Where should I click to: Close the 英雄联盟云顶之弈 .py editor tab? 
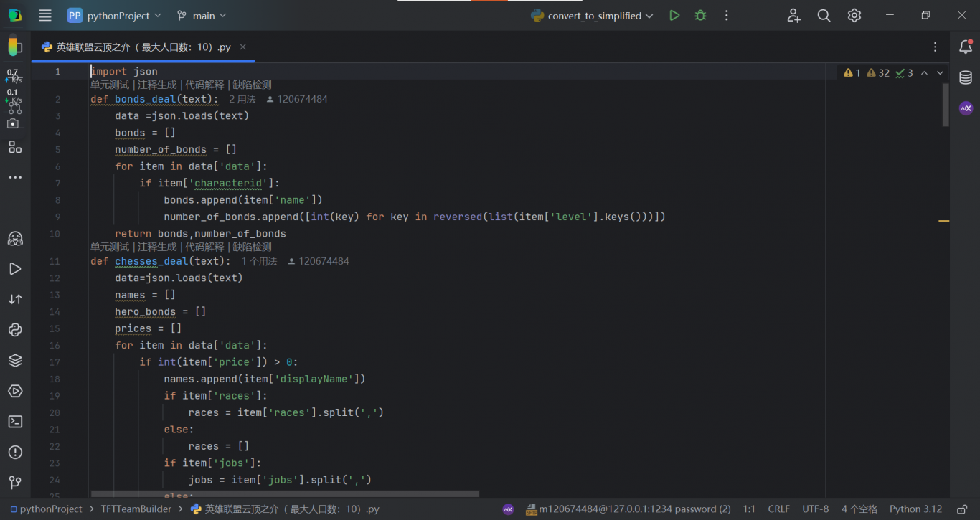point(242,47)
